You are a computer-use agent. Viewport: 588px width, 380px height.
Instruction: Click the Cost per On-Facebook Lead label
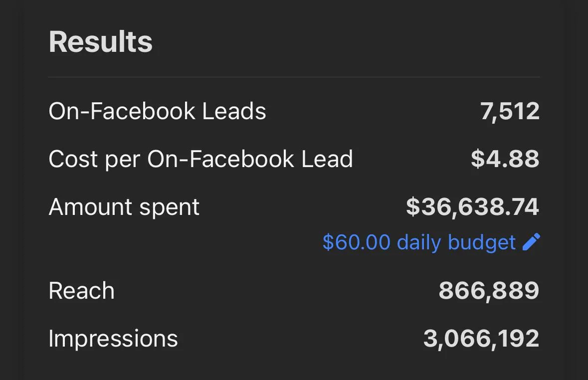(200, 159)
